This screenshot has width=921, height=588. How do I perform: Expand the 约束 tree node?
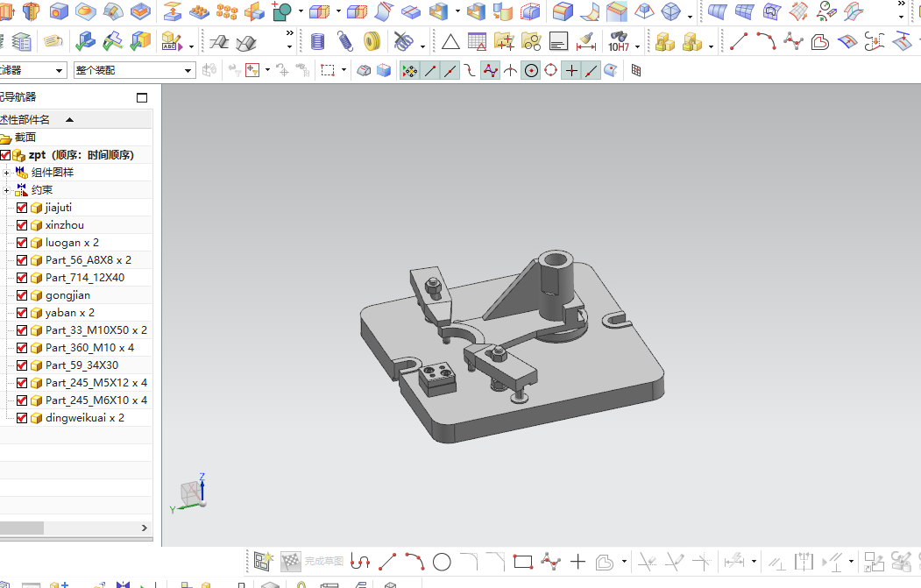[6, 190]
